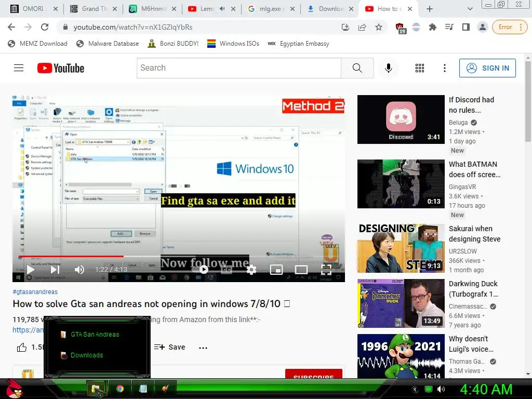
Task: Toggle the Chrome side panel icon
Action: point(466,27)
